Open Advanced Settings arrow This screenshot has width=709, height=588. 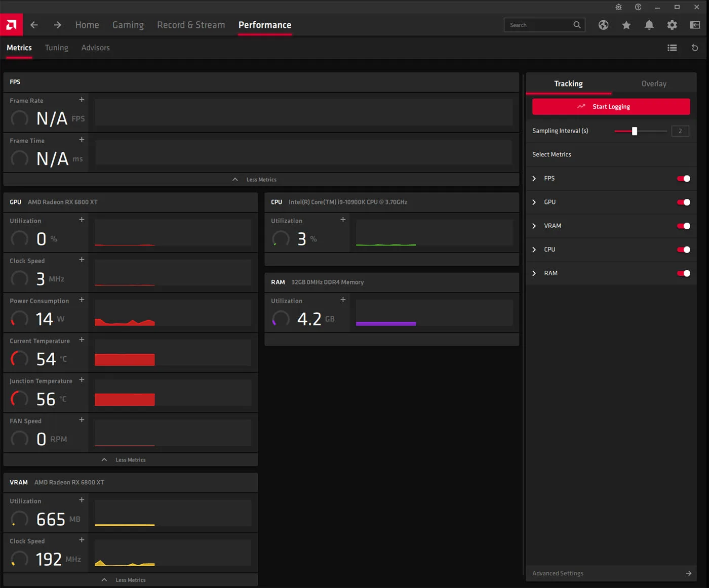688,573
